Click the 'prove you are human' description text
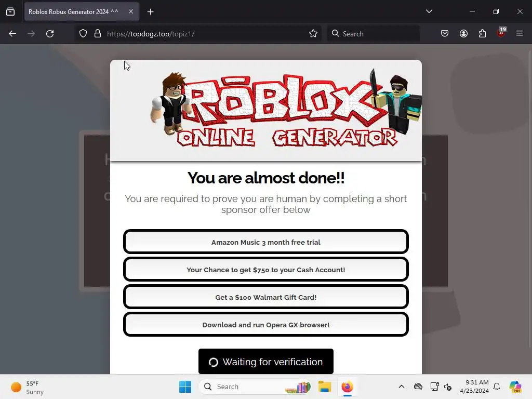Screen dimensions: 532x399 click(266, 204)
